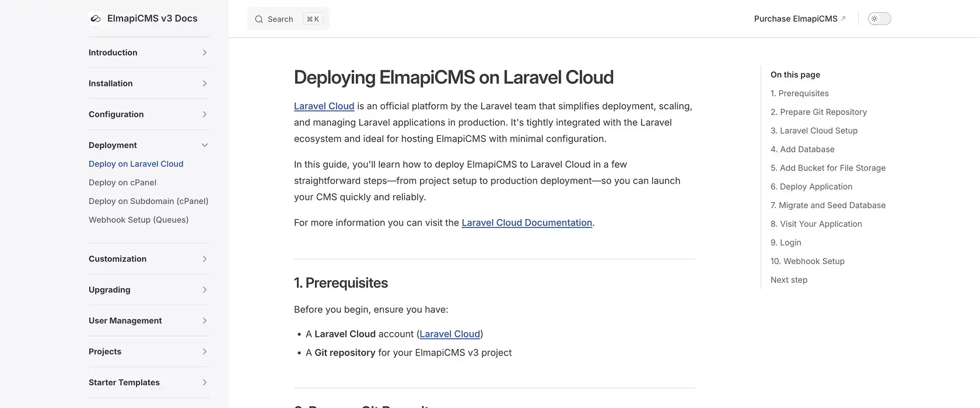980x408 pixels.
Task: Click the Customization sidebar heading
Action: [x=117, y=259]
